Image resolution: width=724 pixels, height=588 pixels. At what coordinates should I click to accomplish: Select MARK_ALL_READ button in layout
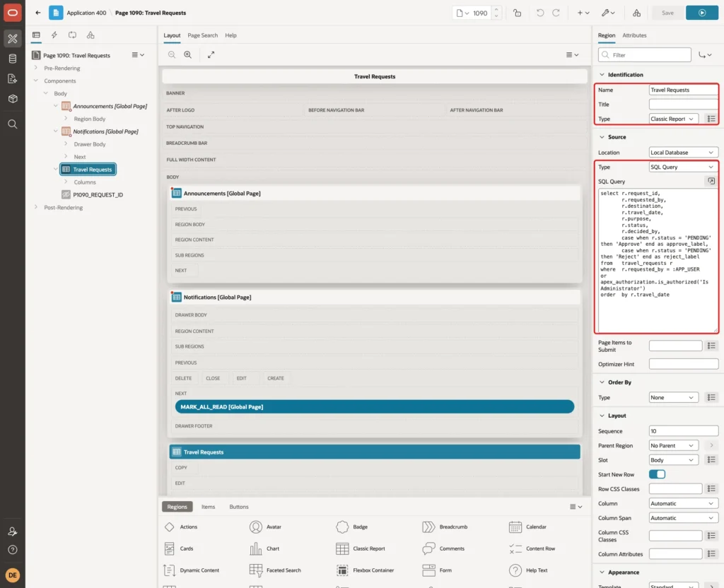[375, 406]
